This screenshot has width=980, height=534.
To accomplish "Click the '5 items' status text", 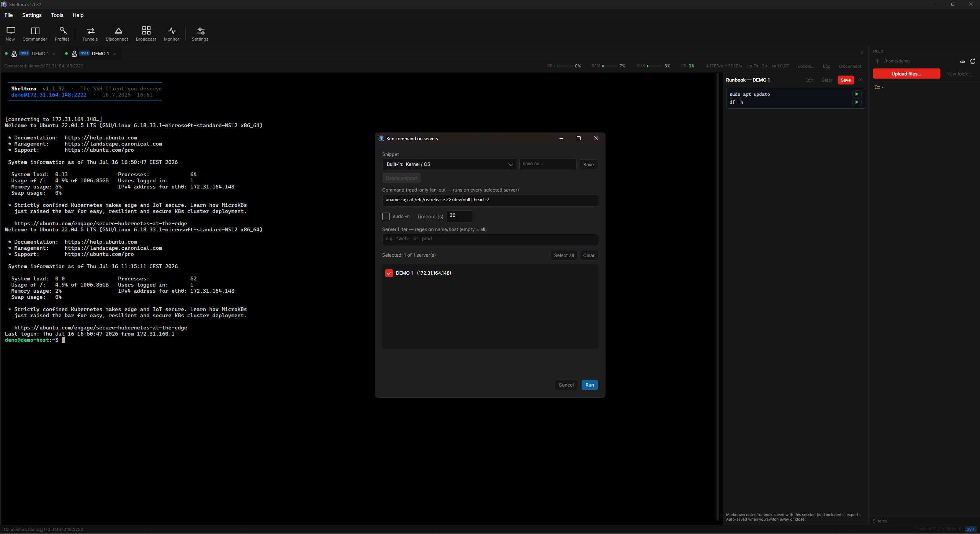I will pos(880,521).
